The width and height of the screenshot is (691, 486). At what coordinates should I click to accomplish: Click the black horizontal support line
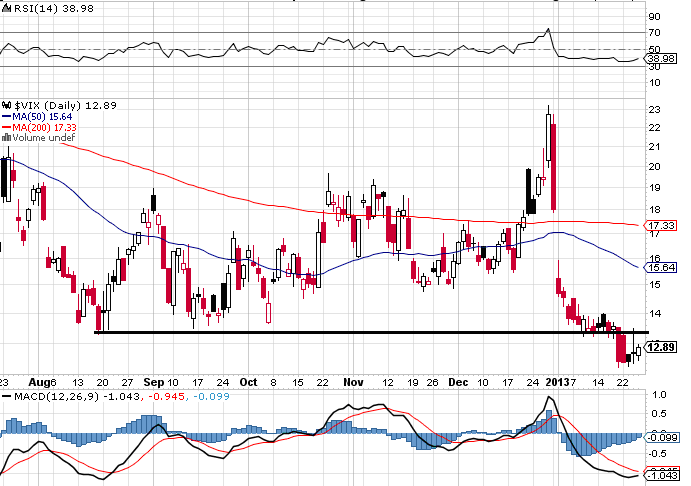click(372, 333)
